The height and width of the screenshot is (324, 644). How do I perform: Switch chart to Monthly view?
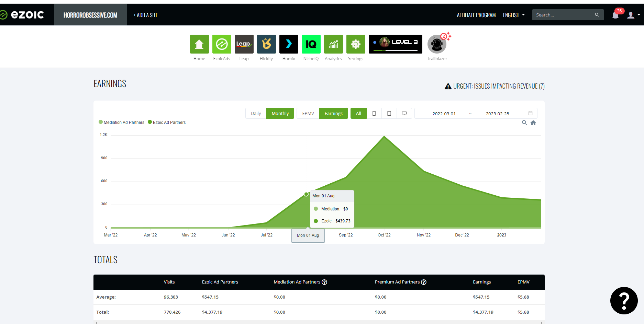(280, 113)
